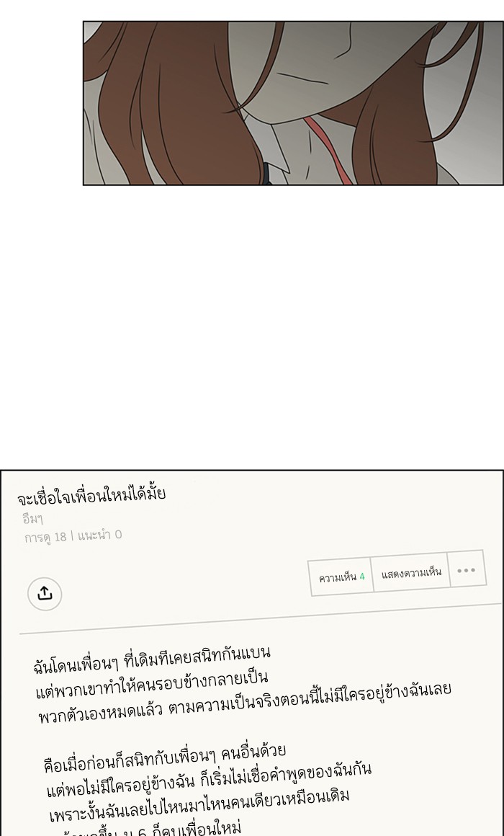504x836 pixels.
Task: Click the green comment number 4
Action: click(362, 576)
